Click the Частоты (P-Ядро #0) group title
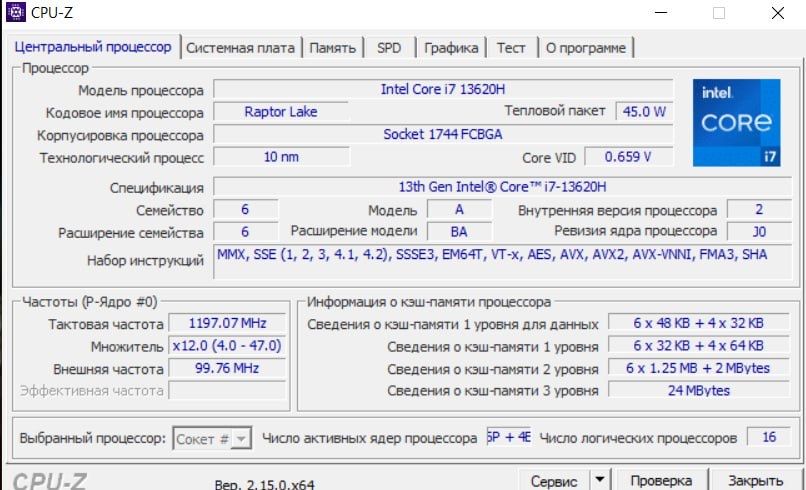This screenshot has width=806, height=490. point(89,302)
